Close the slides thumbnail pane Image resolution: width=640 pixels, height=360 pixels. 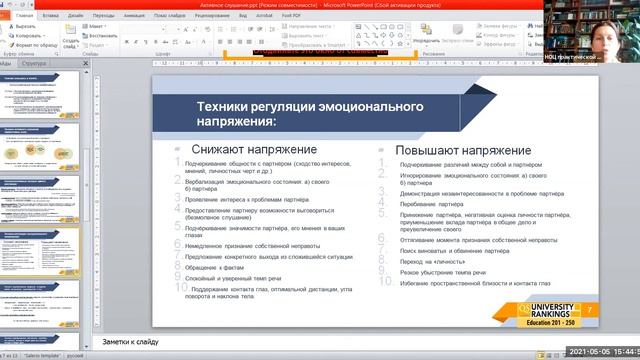coord(85,63)
